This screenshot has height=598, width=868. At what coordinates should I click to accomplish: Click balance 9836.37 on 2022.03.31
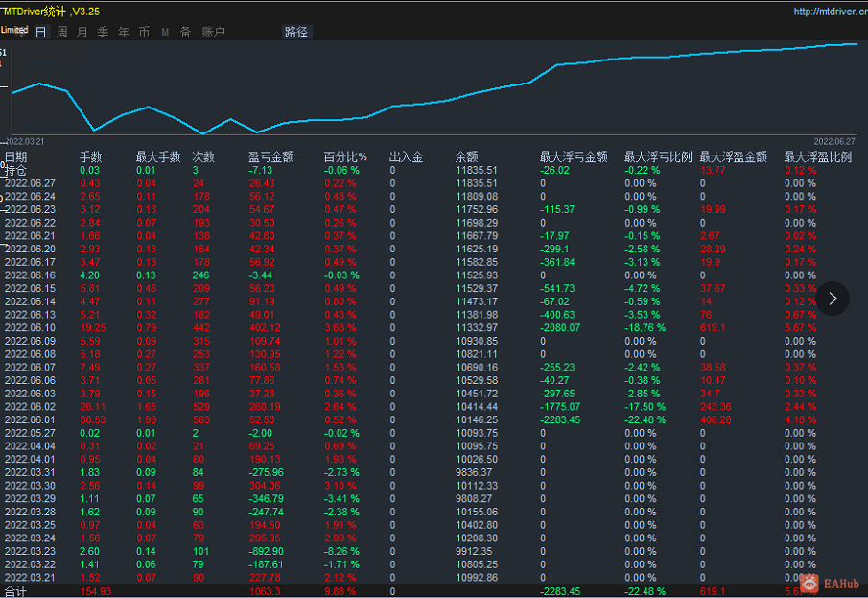click(473, 473)
